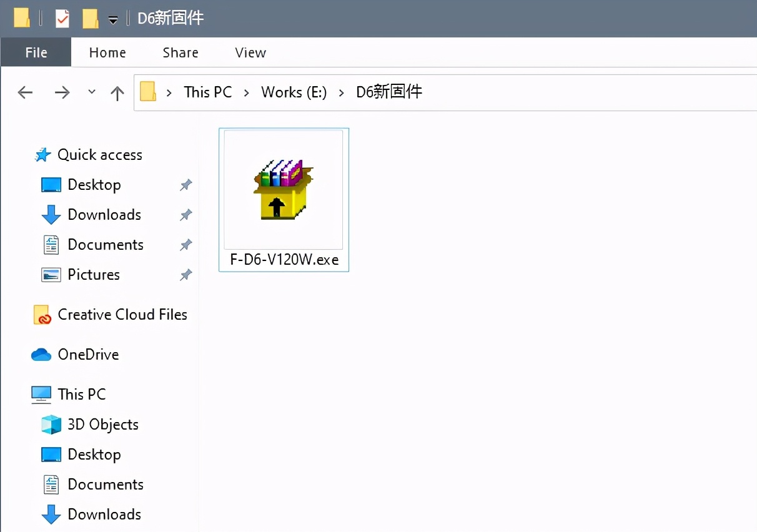757x532 pixels.
Task: Click the address bar path field
Action: click(445, 92)
